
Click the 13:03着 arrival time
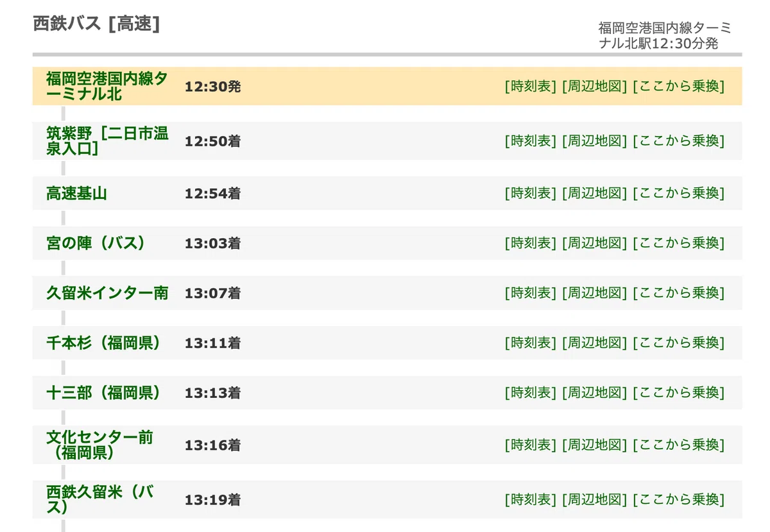coord(212,243)
